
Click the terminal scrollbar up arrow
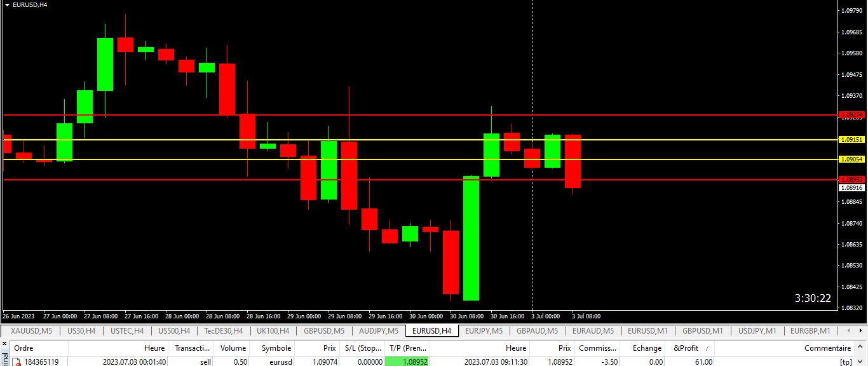click(x=861, y=348)
